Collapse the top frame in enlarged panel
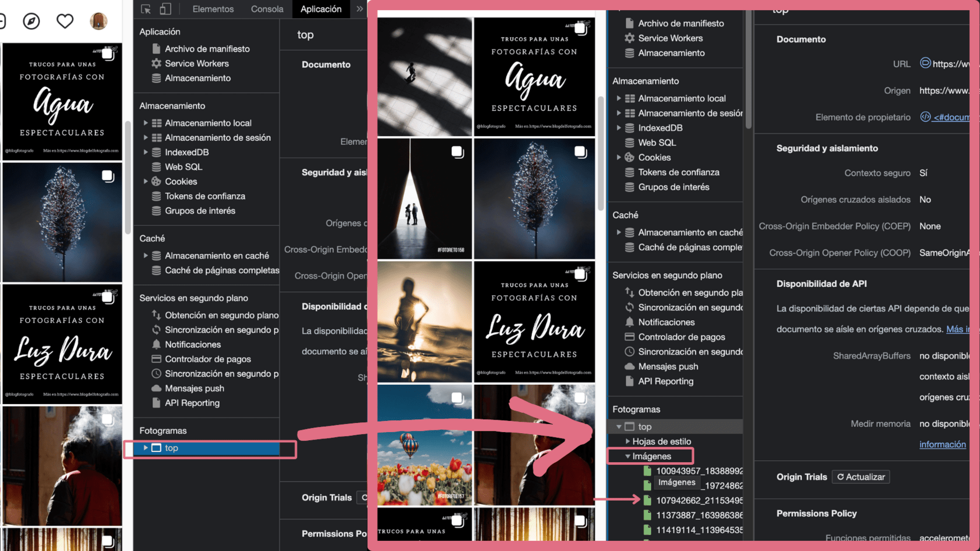This screenshot has width=980, height=551. [x=619, y=427]
